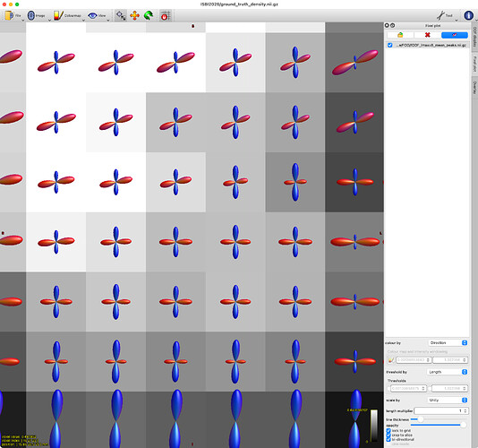
Task: Switch to the Overlay side tab
Action: [x=474, y=88]
